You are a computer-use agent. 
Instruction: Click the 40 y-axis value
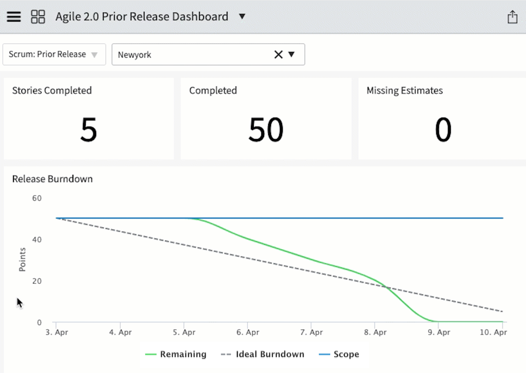(37, 239)
